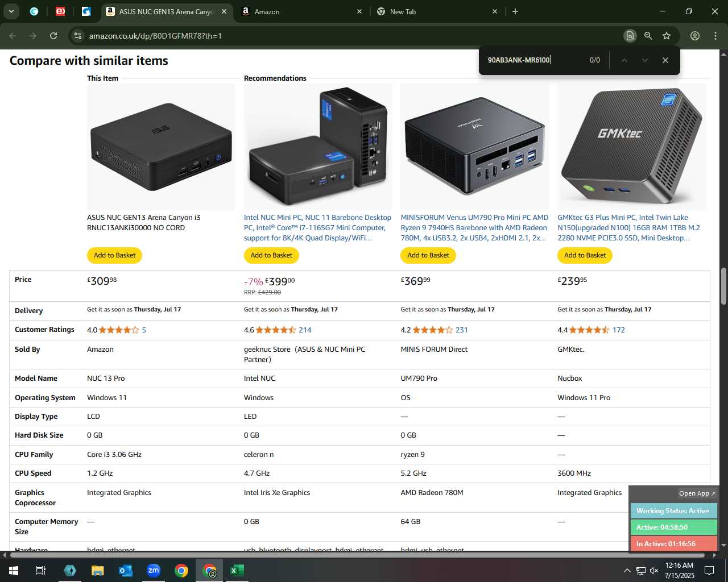This screenshot has height=582, width=728.
Task: Open Task View on the taskbar
Action: tap(41, 571)
